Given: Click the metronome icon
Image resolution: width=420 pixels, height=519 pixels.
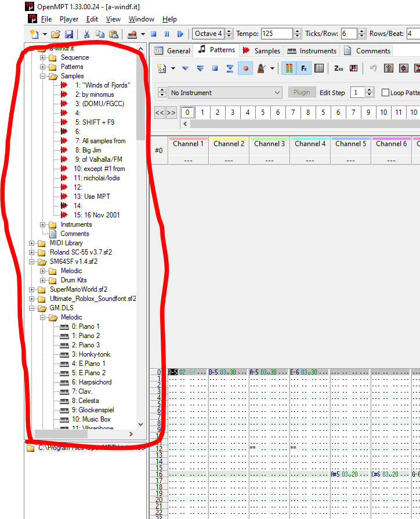Looking at the screenshot, I should pyautogui.click(x=262, y=68).
